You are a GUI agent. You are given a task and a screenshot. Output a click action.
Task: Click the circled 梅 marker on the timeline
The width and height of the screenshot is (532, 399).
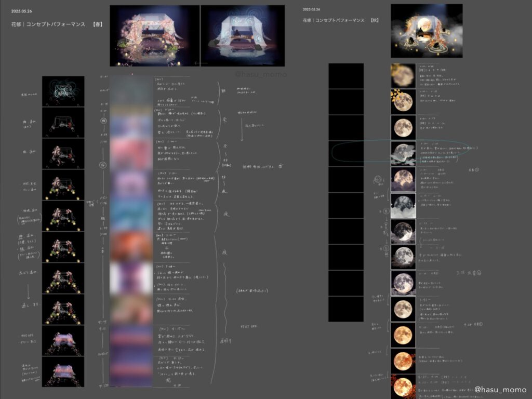click(103, 119)
